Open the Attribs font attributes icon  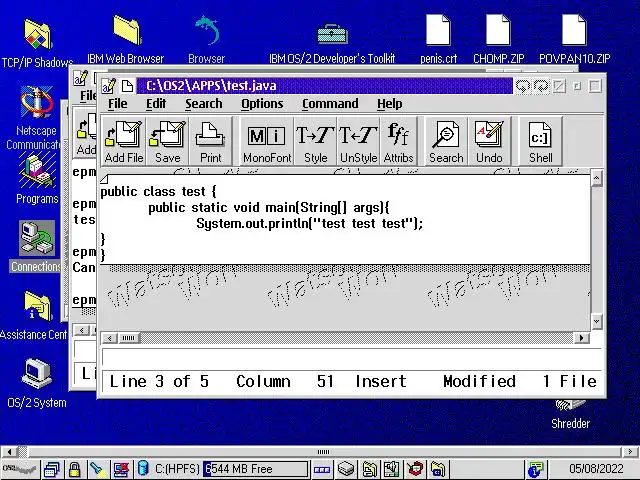[x=398, y=141]
